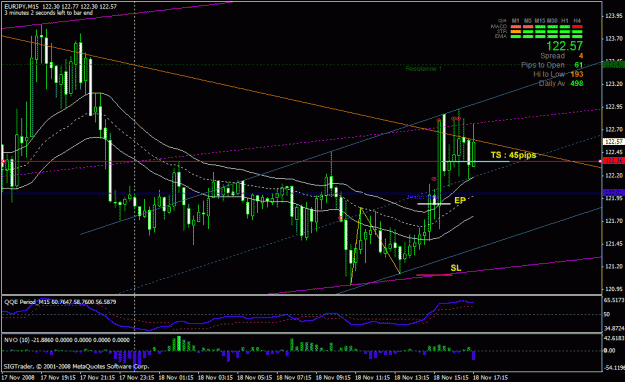Click the M15 timeframe column header

540,20
